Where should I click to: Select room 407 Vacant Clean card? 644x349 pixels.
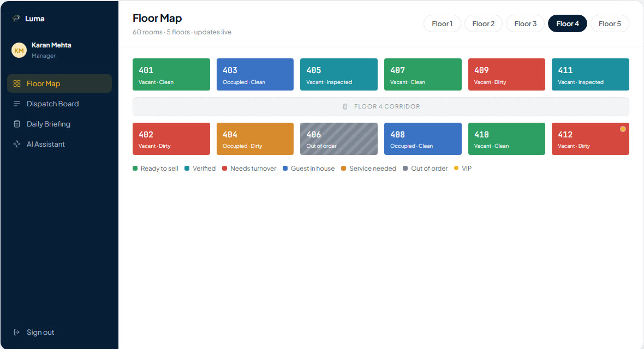click(422, 74)
